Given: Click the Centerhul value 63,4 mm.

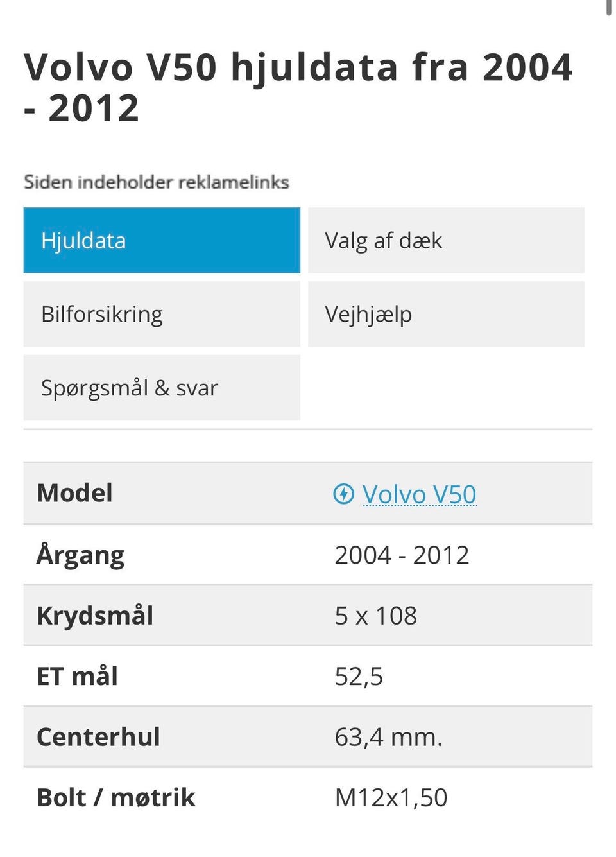Looking at the screenshot, I should 388,737.
